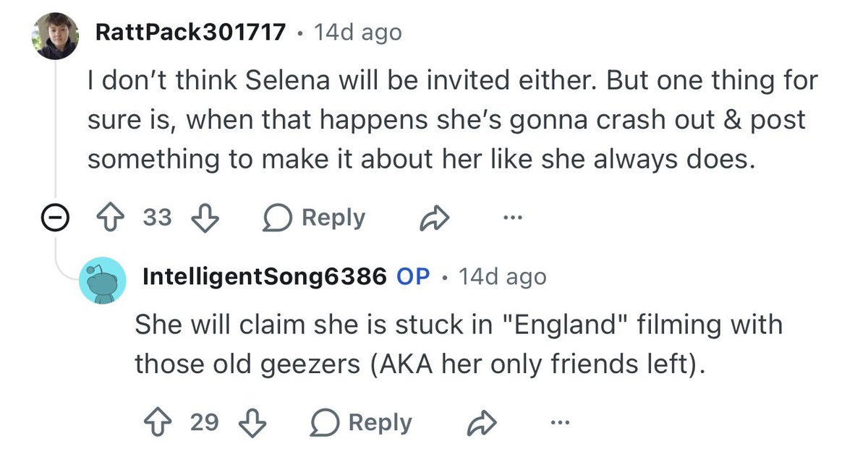
Task: Open IntelligentSong6386's profile from username
Action: [265, 277]
